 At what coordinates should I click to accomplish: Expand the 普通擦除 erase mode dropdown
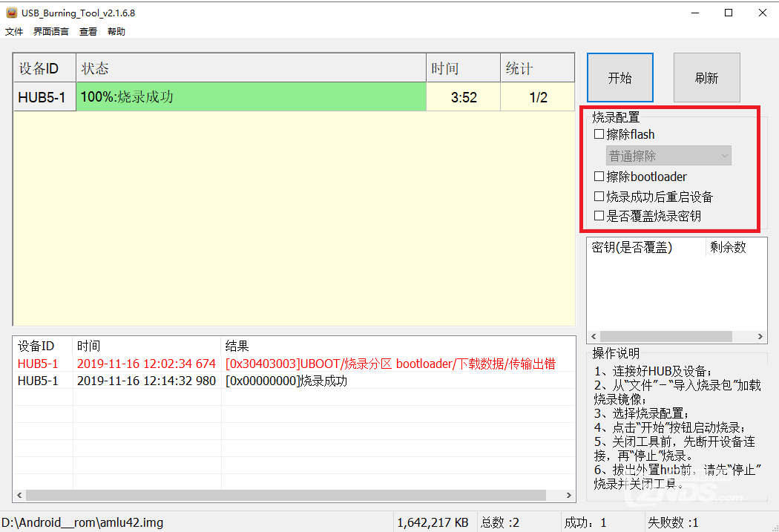(x=668, y=156)
